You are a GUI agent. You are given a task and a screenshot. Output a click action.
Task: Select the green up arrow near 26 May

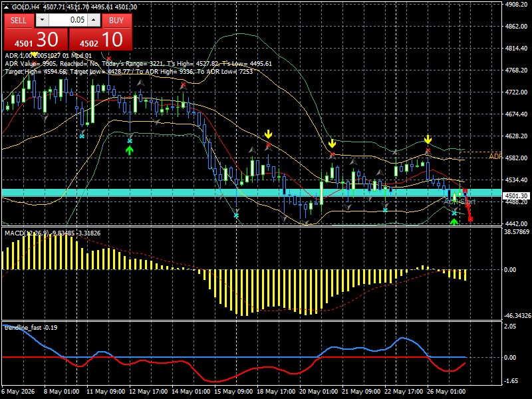click(454, 221)
